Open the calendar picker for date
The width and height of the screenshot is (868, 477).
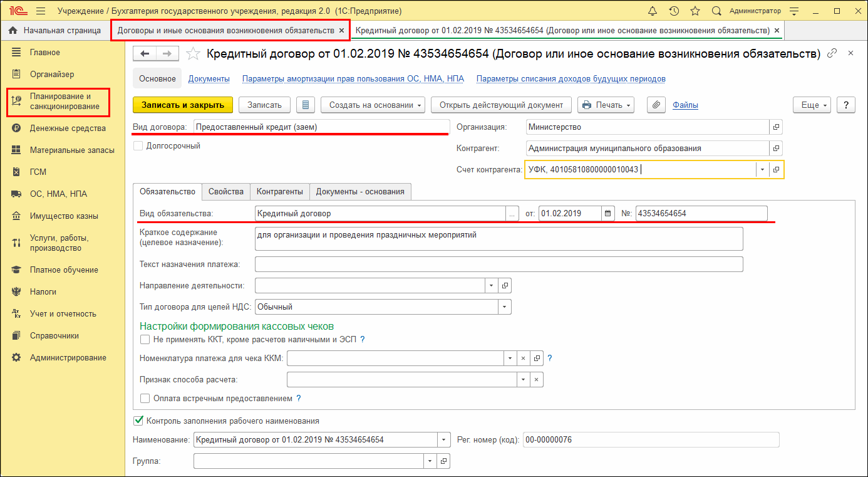pos(607,213)
